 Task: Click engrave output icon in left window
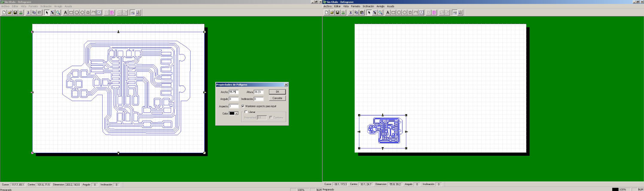(x=21, y=12)
